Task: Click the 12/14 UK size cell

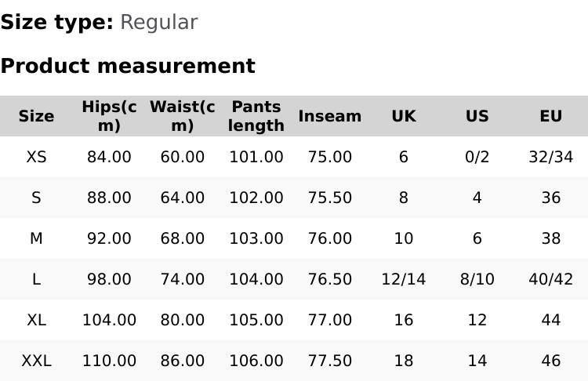Action: (403, 279)
